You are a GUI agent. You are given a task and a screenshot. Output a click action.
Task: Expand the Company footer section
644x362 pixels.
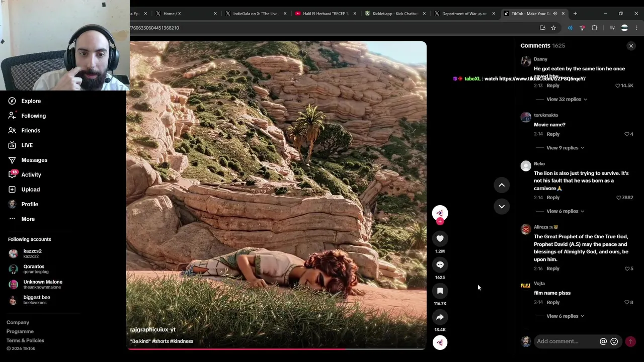(18, 322)
